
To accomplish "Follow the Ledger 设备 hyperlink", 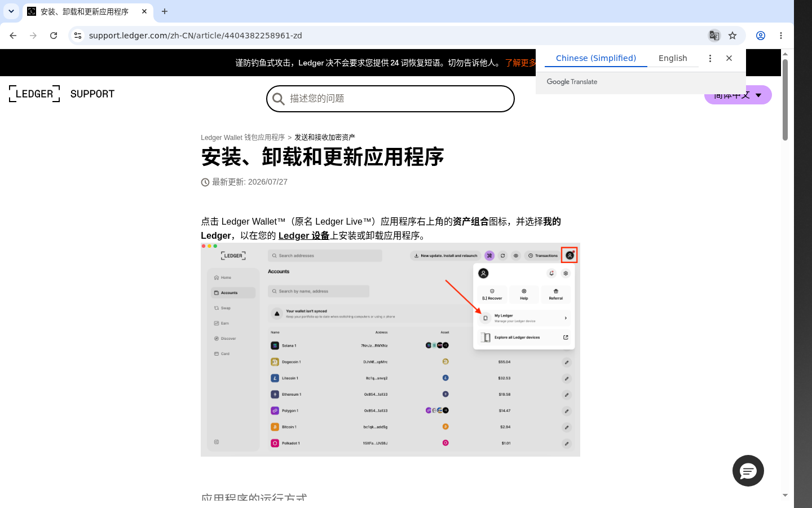I will click(304, 235).
